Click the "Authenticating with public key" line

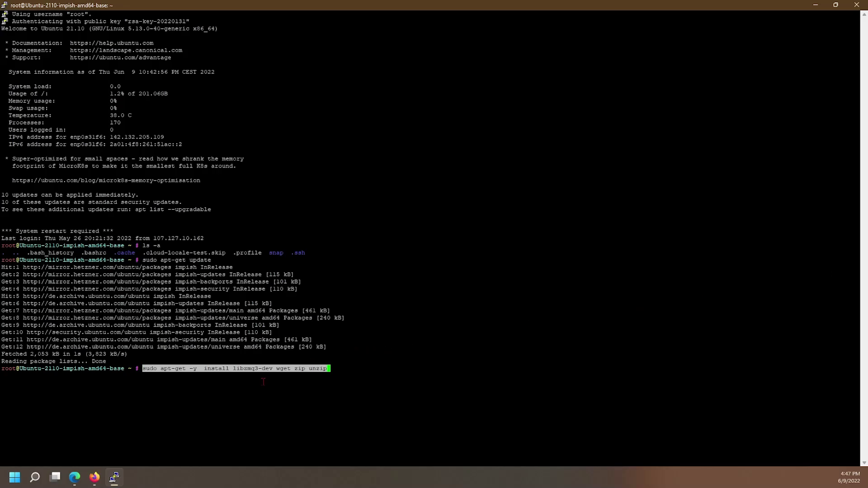coord(101,22)
